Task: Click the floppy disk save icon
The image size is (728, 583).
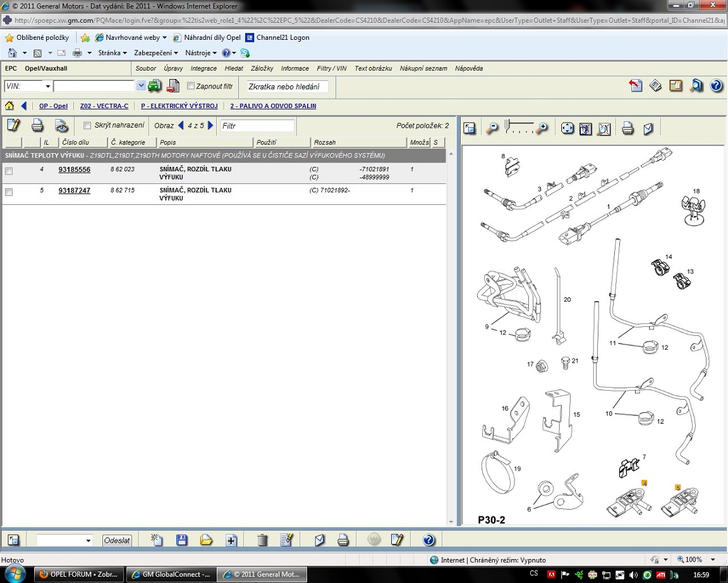Action: tap(181, 540)
